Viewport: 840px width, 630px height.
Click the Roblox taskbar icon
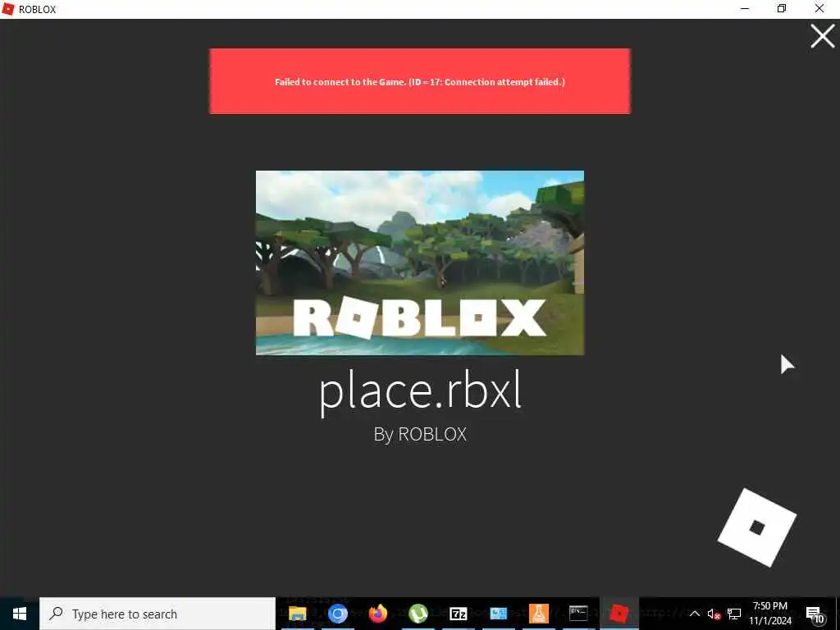tap(619, 614)
